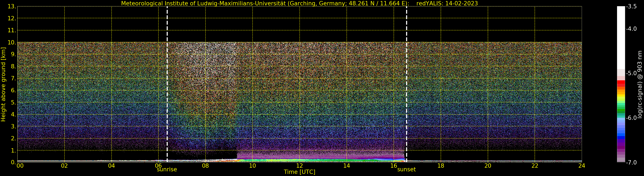Viewport: 644px width, 176px height.
Task: Click the height tick label 8.
Action: pyautogui.click(x=13, y=66)
